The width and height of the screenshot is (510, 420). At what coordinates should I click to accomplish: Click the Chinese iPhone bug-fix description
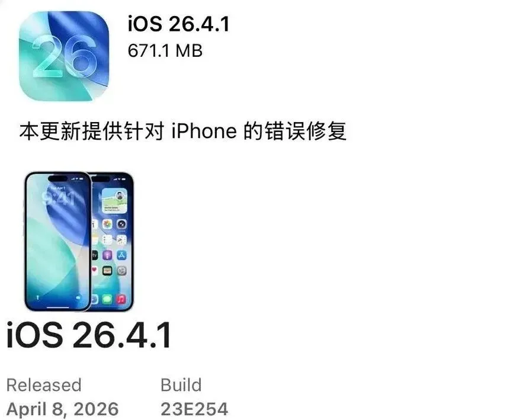click(x=183, y=132)
